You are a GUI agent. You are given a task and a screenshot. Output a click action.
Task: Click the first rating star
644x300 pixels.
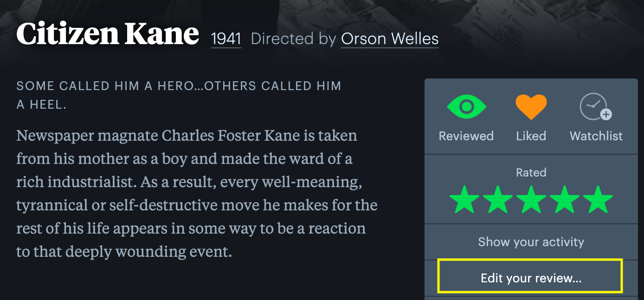(x=464, y=200)
